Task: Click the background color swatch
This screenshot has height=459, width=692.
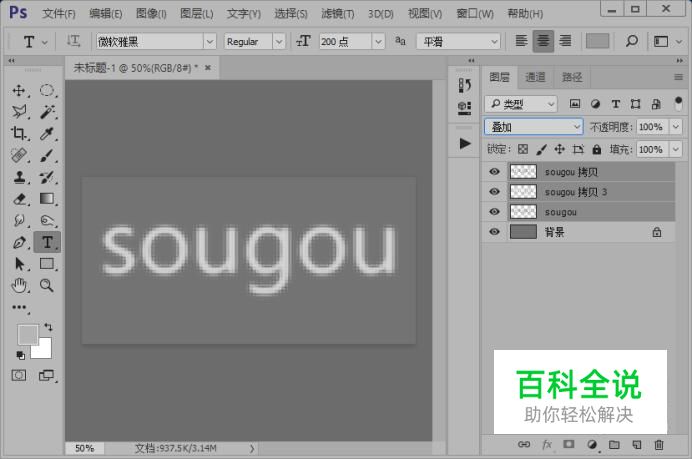Action: pyautogui.click(x=44, y=351)
